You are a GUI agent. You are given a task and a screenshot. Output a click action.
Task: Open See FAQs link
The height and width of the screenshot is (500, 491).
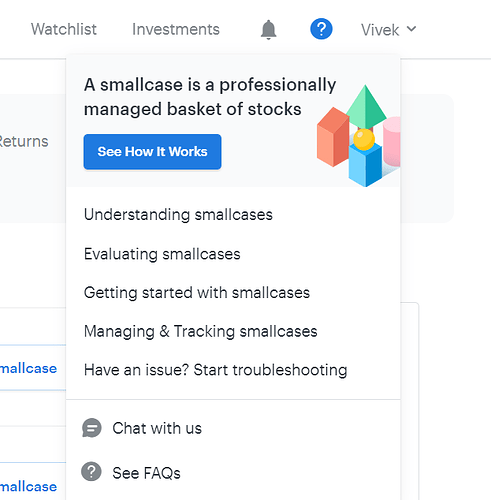(x=146, y=473)
